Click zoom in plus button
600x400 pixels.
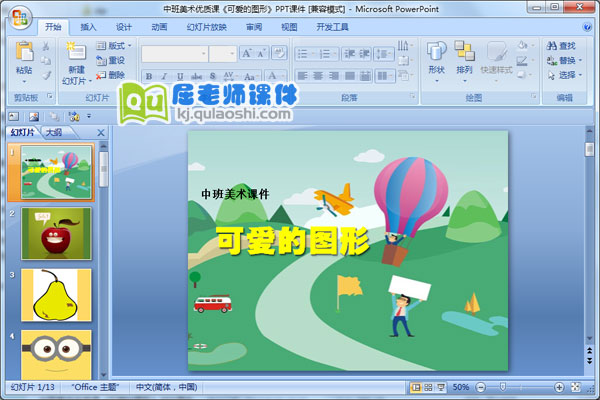coord(559,388)
